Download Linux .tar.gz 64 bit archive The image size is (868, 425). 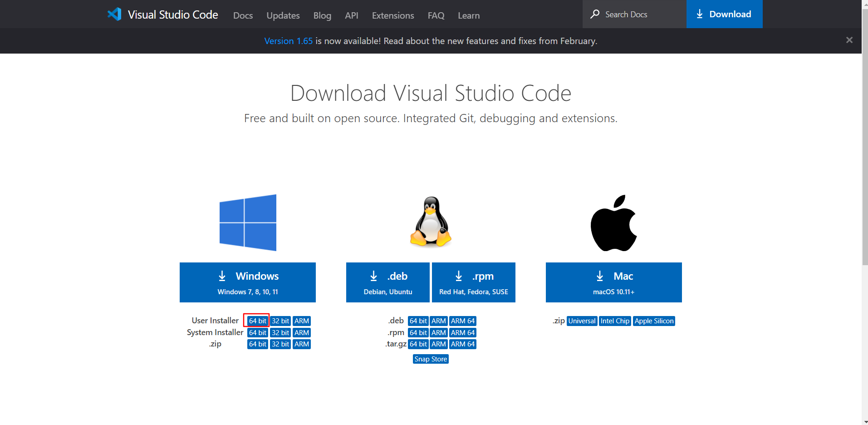[418, 344]
